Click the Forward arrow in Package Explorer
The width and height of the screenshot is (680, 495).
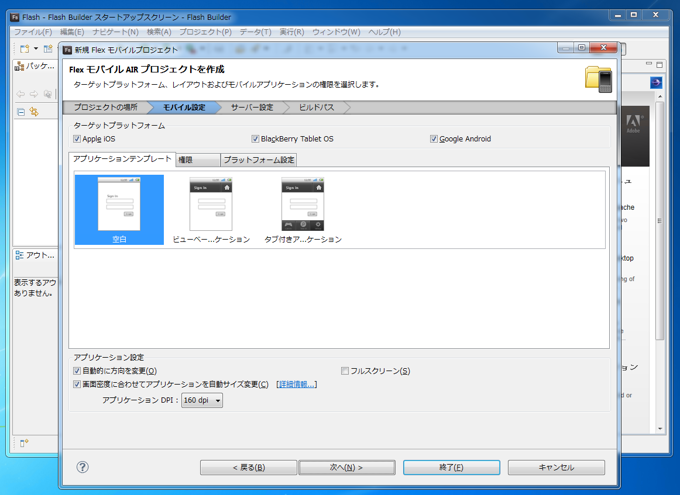click(x=34, y=94)
